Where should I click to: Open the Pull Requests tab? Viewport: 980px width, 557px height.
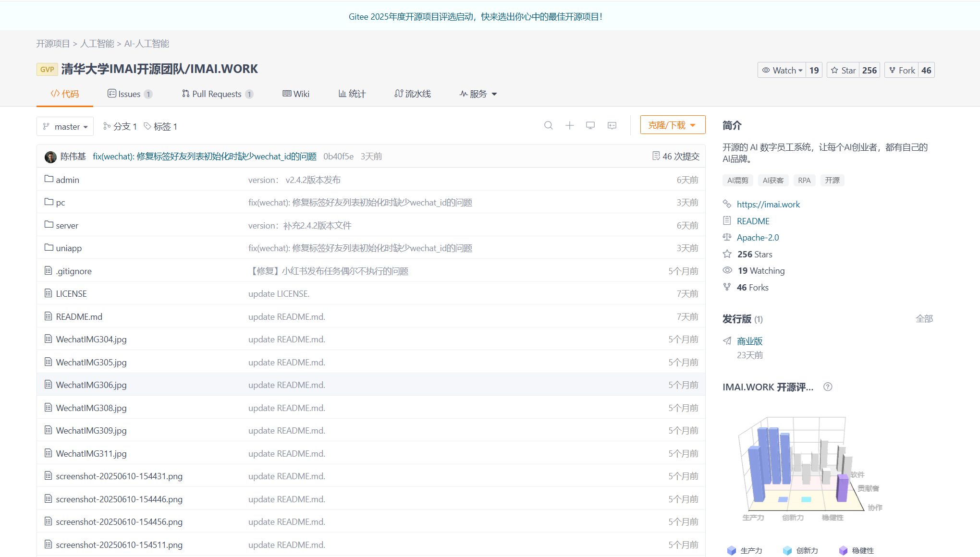(x=217, y=94)
